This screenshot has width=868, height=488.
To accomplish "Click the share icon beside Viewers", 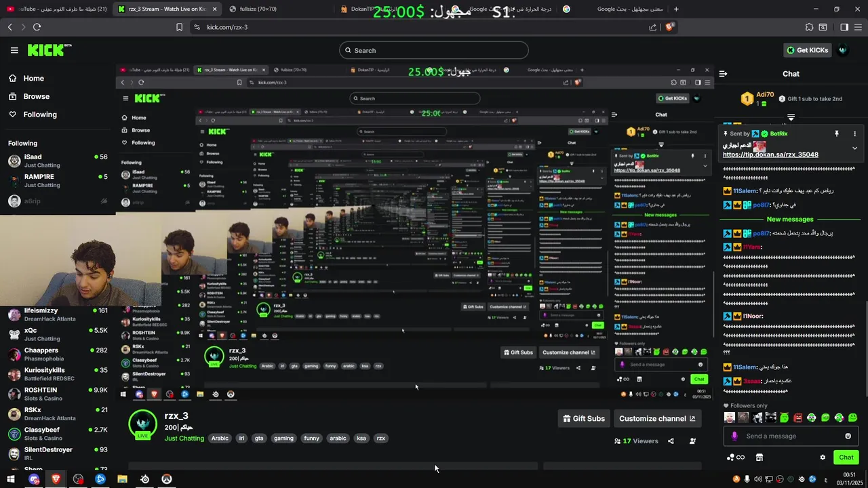I will [x=671, y=441].
